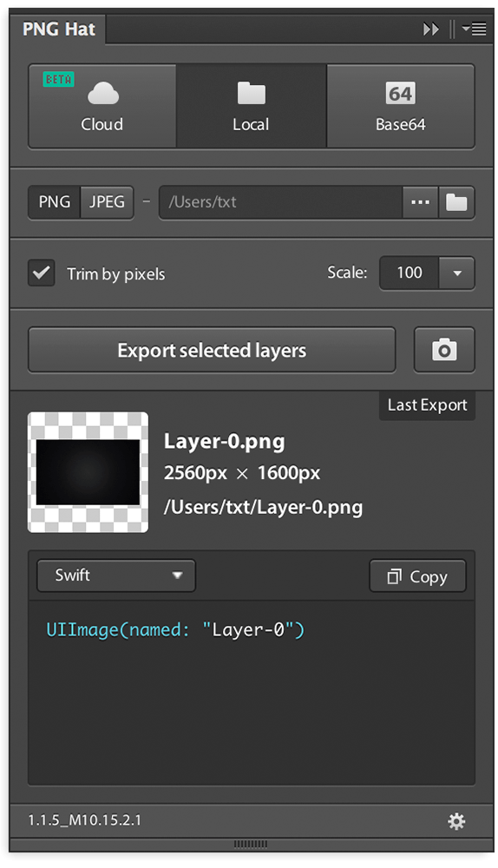This screenshot has width=498, height=868.
Task: Click the three-dots browse path button
Action: (x=421, y=202)
